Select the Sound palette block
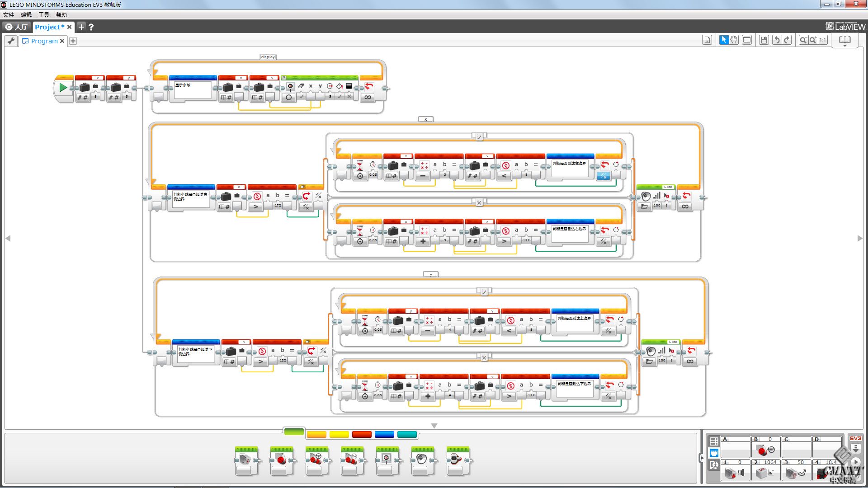Viewport: 868px width, 488px height. [x=423, y=461]
